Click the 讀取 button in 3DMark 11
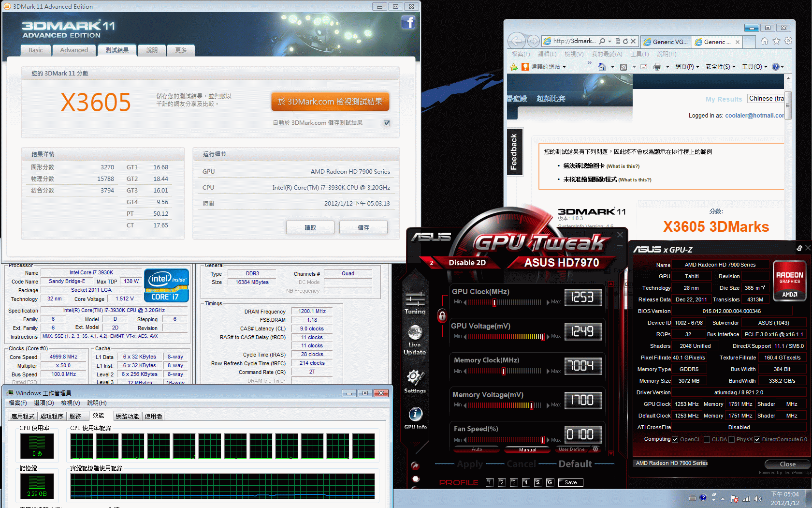 [x=310, y=227]
